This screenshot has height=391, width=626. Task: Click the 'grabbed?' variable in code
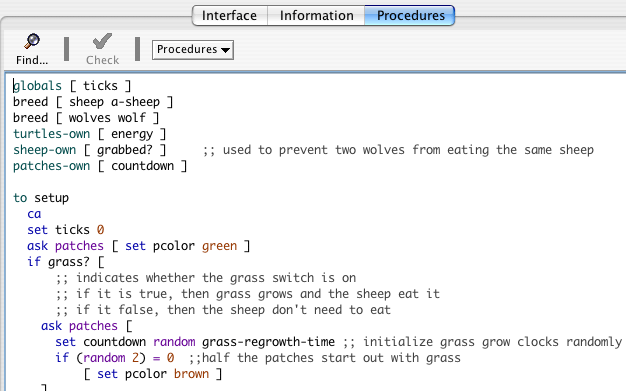(x=125, y=150)
